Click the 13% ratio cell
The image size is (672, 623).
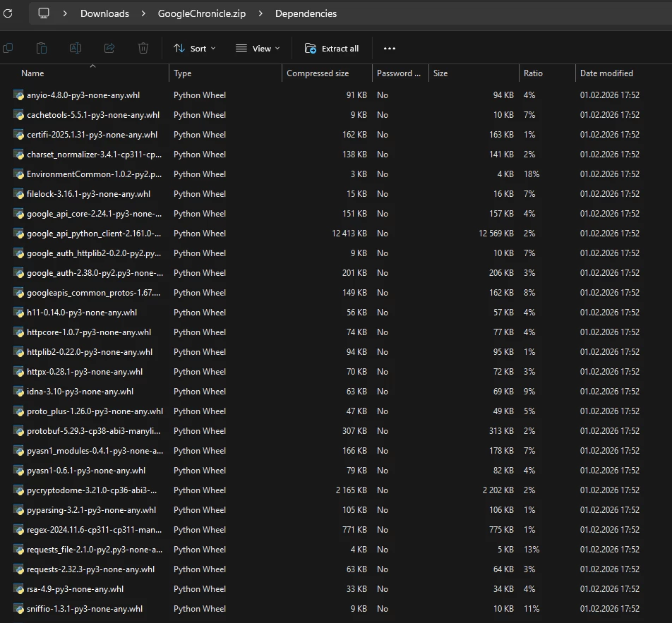[532, 550]
